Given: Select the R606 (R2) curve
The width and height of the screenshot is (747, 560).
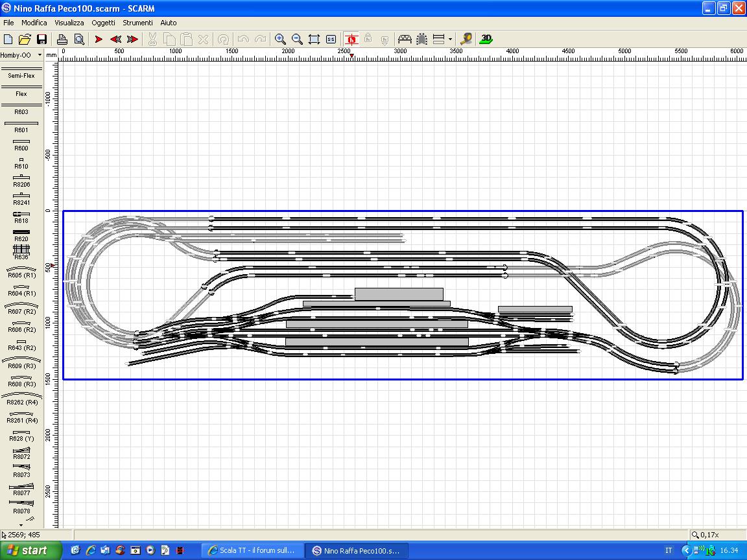Looking at the screenshot, I should tap(21, 327).
